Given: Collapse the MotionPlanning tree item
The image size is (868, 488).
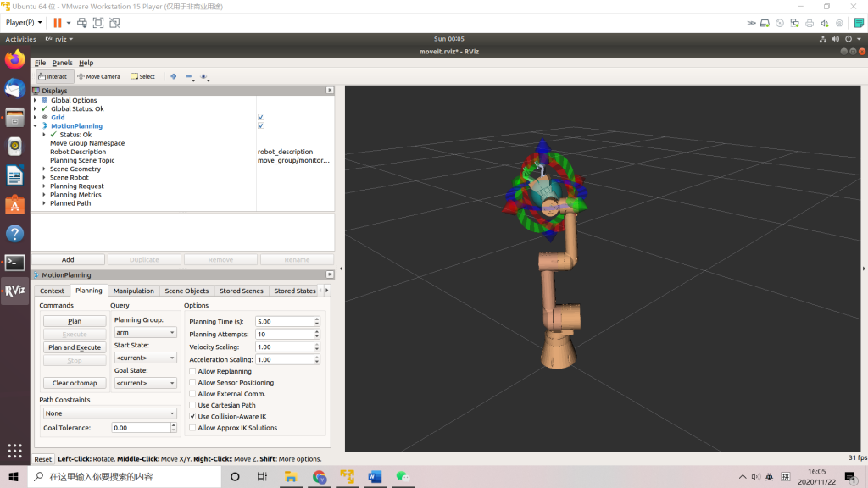Looking at the screenshot, I should coord(35,125).
